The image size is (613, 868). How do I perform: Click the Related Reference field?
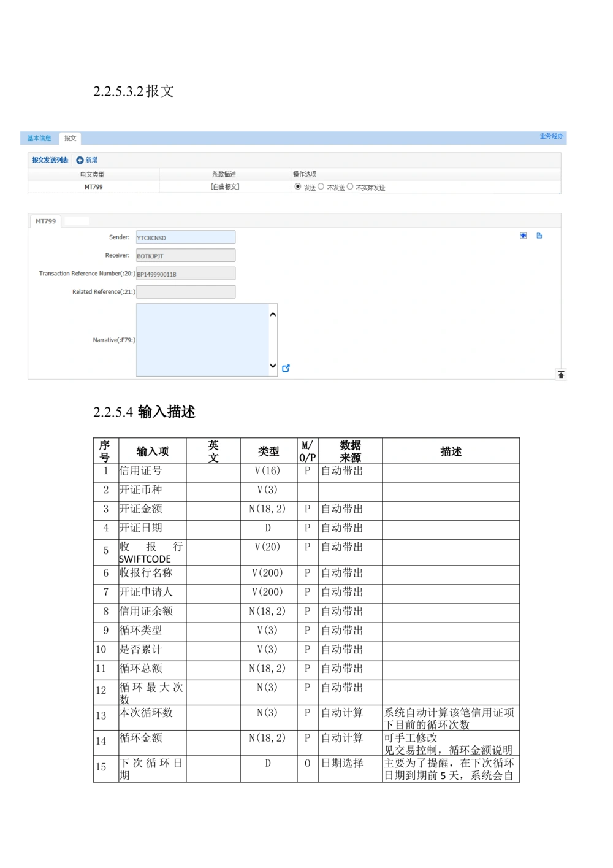click(x=185, y=292)
